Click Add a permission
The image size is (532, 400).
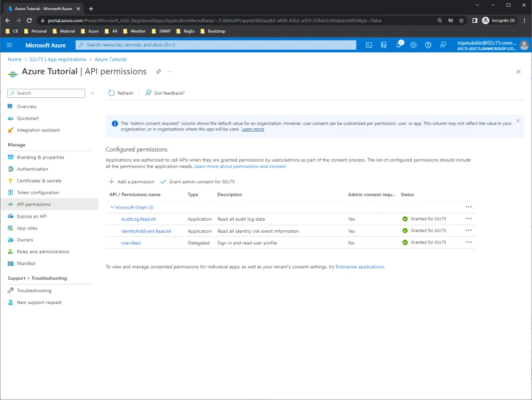pyautogui.click(x=131, y=182)
